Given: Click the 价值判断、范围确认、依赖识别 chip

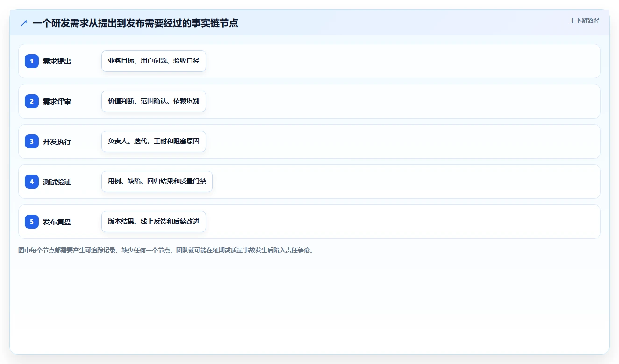Looking at the screenshot, I should coord(154,101).
